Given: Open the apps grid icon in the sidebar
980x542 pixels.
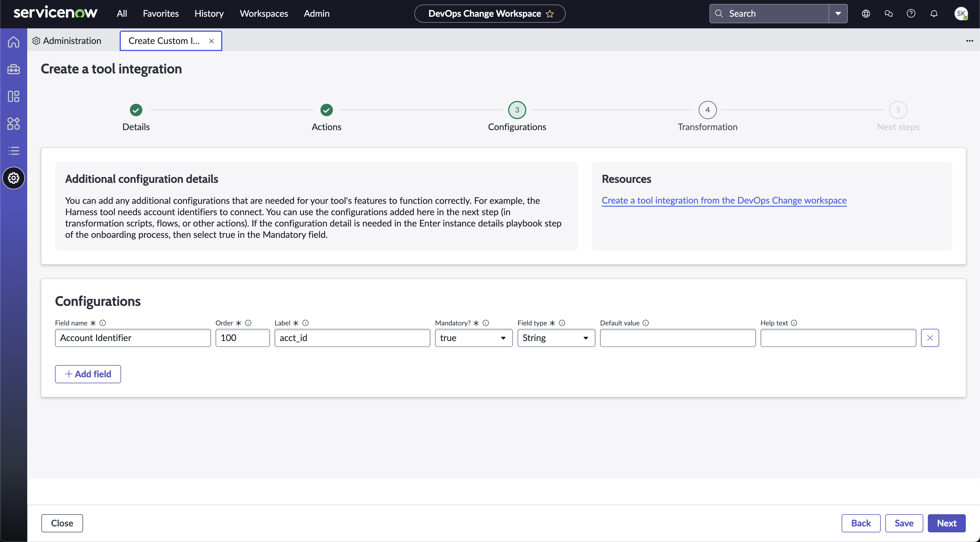Looking at the screenshot, I should coord(14,124).
